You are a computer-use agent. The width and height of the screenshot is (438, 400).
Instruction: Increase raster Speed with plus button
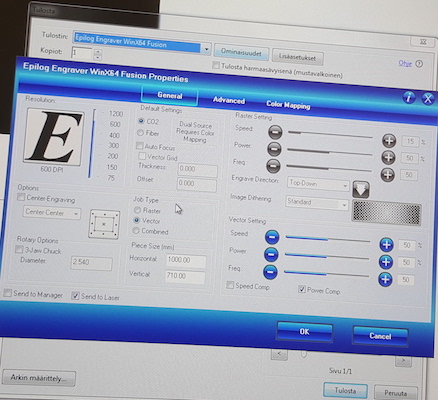389,140
